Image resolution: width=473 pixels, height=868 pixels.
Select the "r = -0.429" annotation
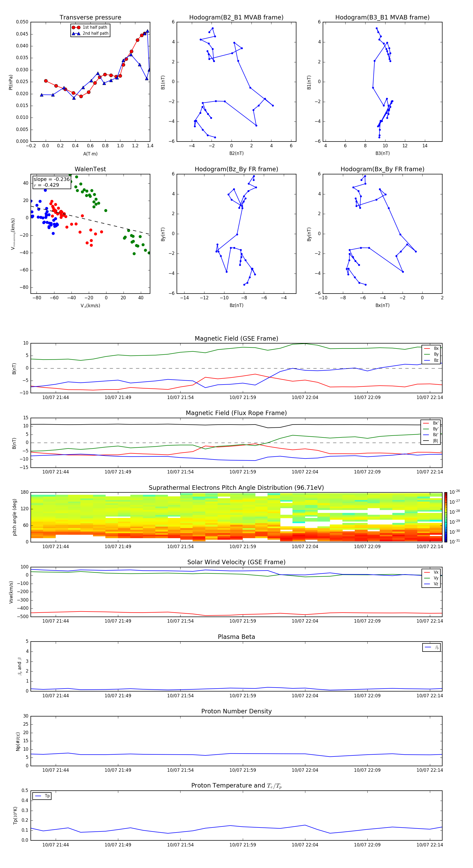(x=47, y=185)
